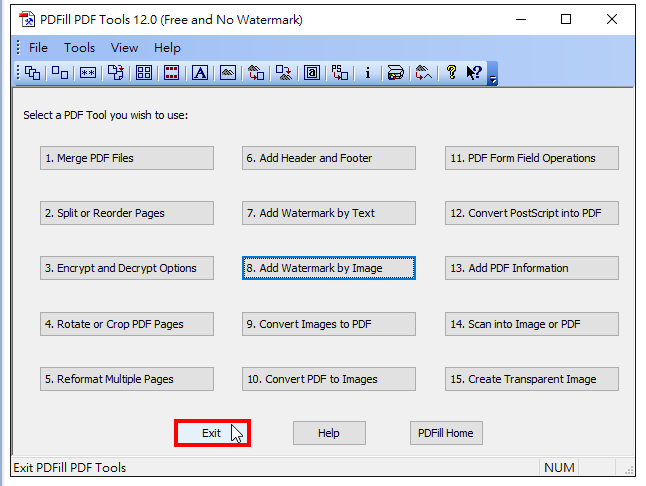Choose 5. Reformat Multiple Pages
The image size is (646, 486).
click(127, 379)
